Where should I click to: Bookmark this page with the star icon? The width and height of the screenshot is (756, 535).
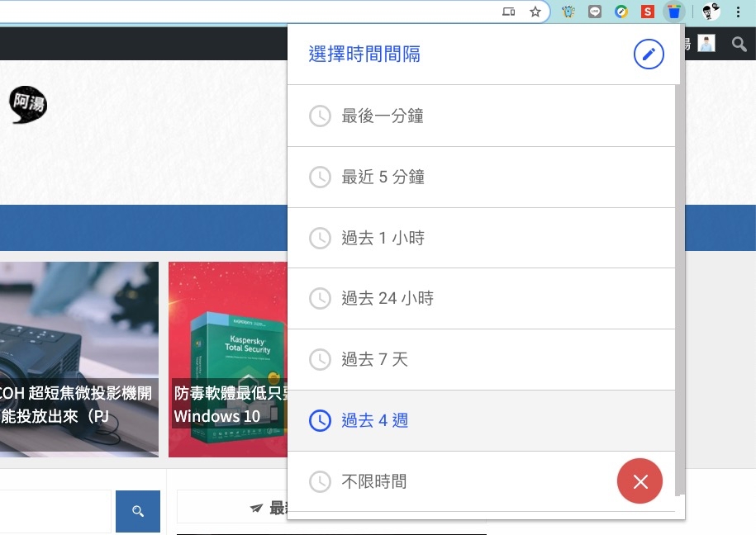(x=535, y=12)
